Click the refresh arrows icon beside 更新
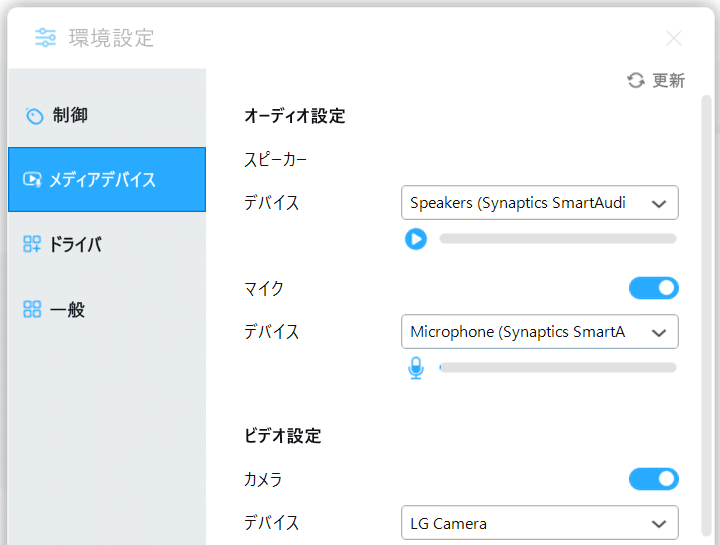This screenshot has height=545, width=720. [x=636, y=80]
